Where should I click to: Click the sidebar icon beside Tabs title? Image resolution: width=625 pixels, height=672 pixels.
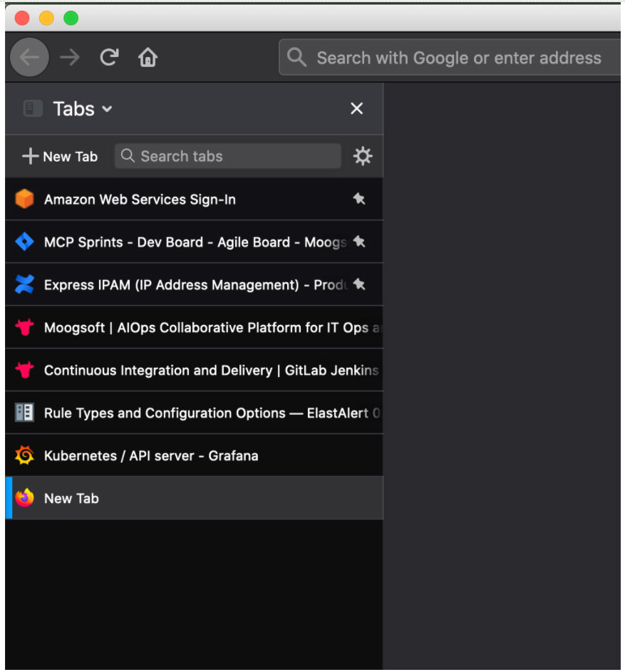point(33,108)
